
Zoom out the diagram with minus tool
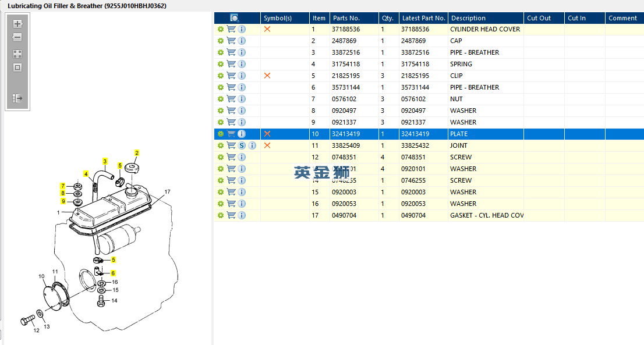17,37
